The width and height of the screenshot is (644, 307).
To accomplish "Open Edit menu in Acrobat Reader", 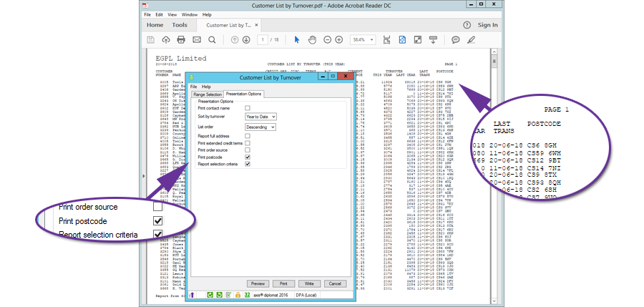I will pos(160,14).
